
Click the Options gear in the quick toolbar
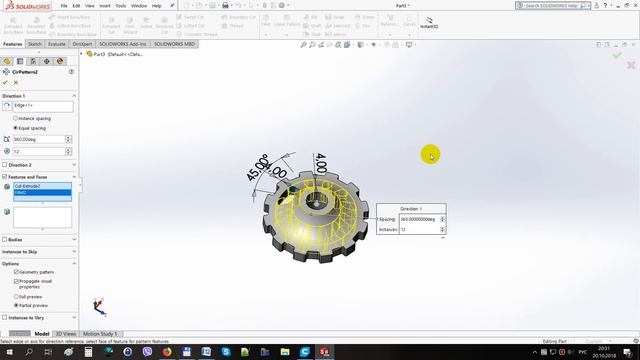pyautogui.click(x=282, y=6)
